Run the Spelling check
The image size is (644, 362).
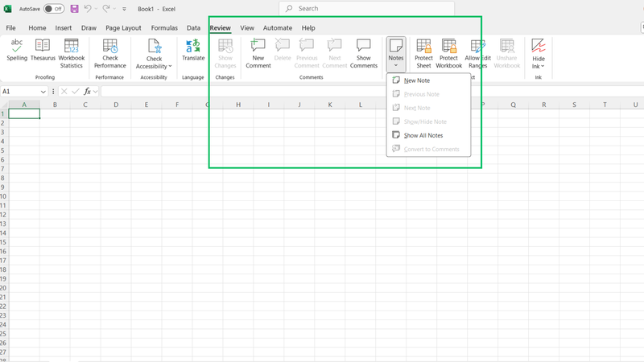[x=17, y=50]
